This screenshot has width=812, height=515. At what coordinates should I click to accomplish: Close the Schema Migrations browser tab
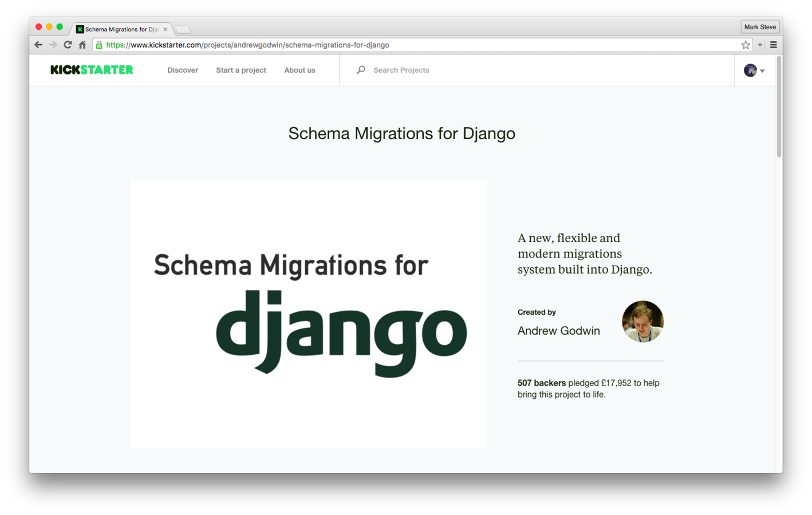point(165,29)
